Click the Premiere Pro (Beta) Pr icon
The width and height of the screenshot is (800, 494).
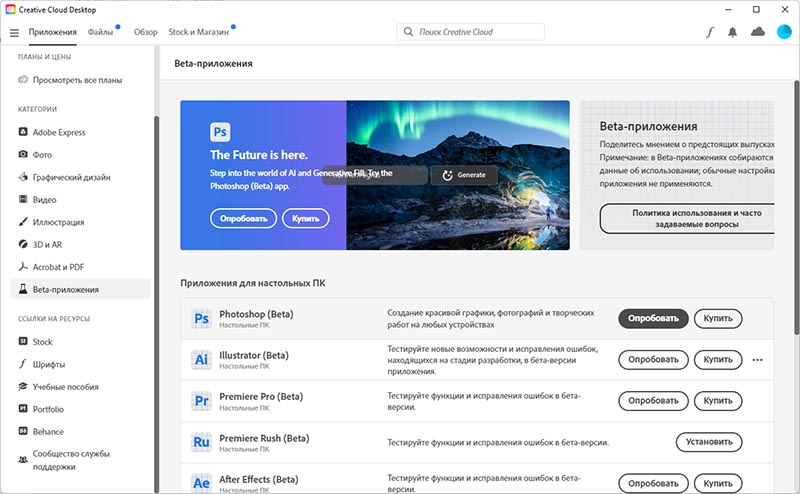click(x=202, y=401)
